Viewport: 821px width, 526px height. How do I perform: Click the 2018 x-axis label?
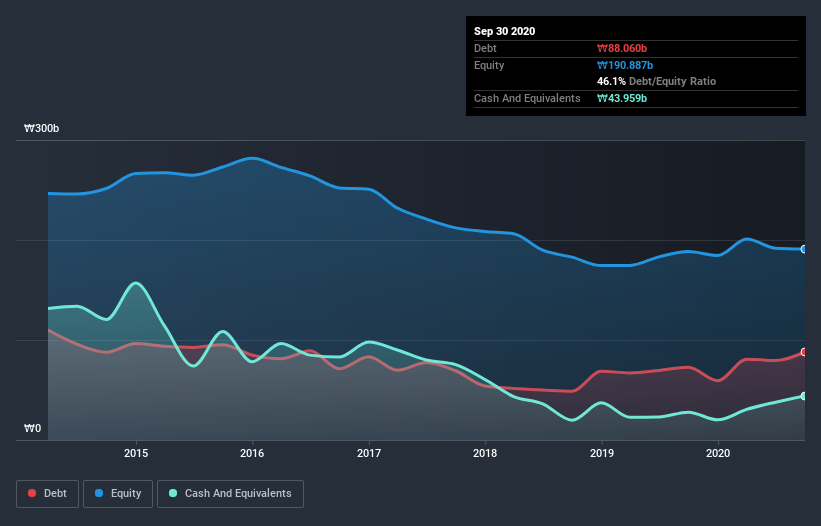(x=485, y=453)
